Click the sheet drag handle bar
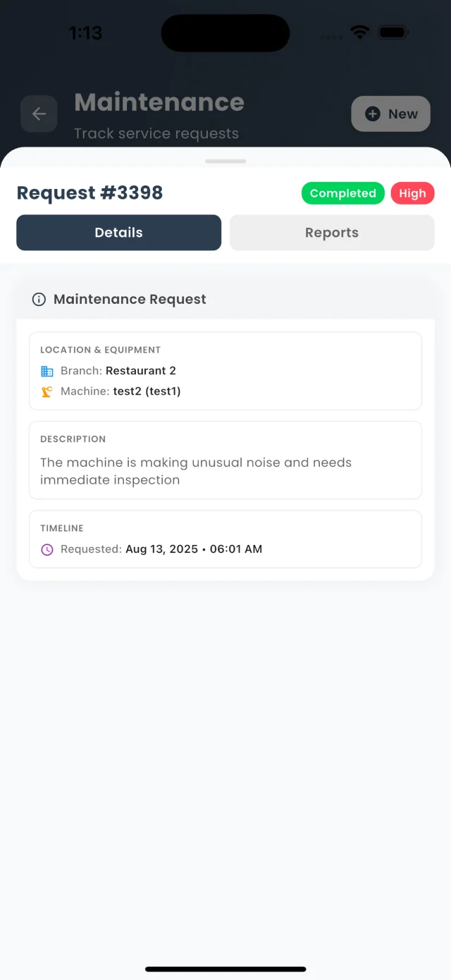The height and width of the screenshot is (980, 451). coord(225,161)
